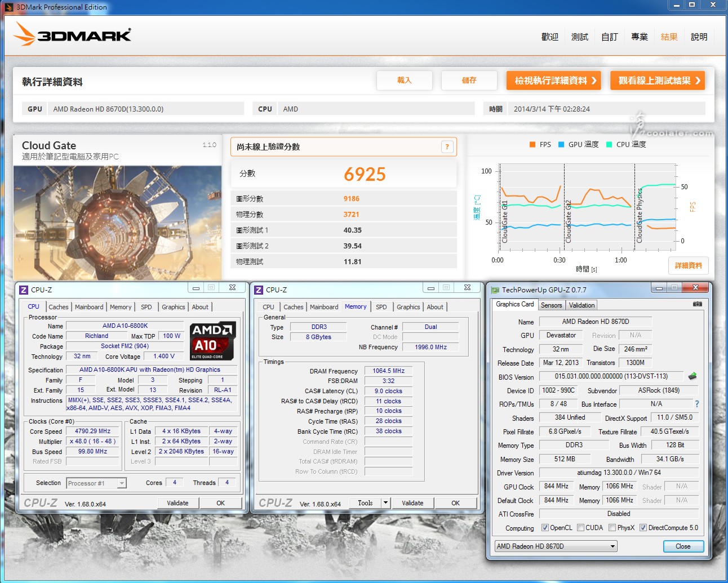Click the 載入 load button
This screenshot has height=583, width=728.
[405, 81]
